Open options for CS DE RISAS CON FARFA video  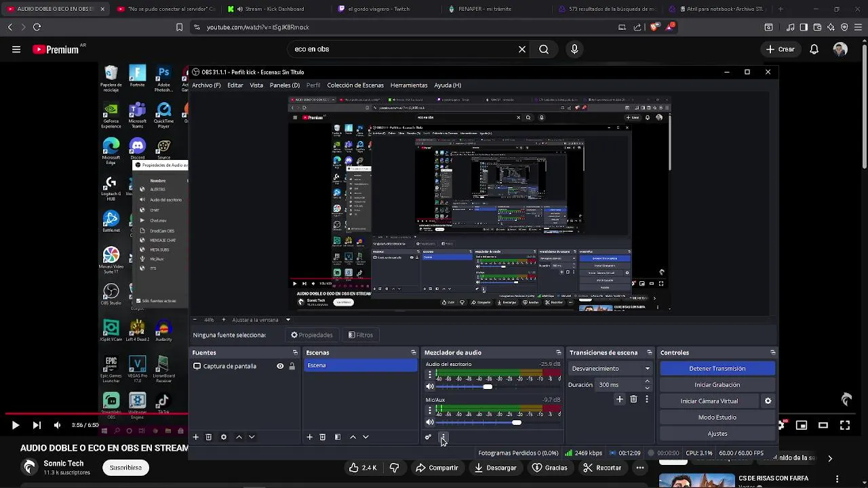coord(837,479)
